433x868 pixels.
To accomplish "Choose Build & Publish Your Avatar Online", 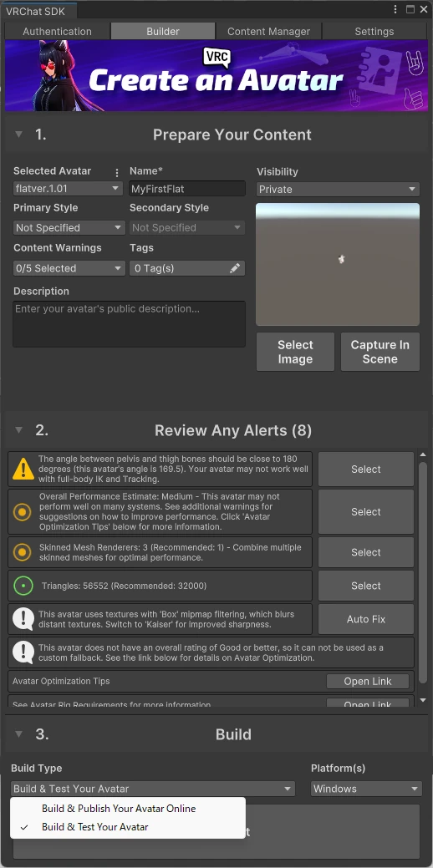I will [119, 808].
